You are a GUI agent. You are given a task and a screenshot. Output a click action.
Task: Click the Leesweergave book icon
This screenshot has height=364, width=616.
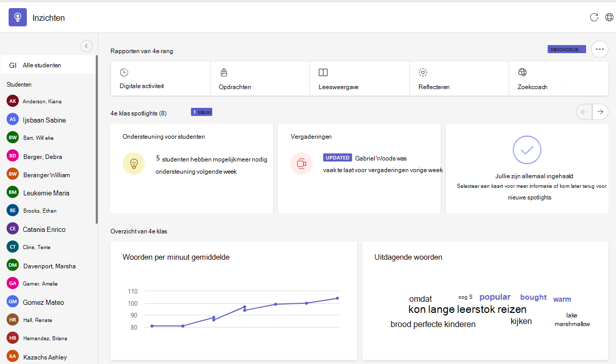tap(323, 72)
